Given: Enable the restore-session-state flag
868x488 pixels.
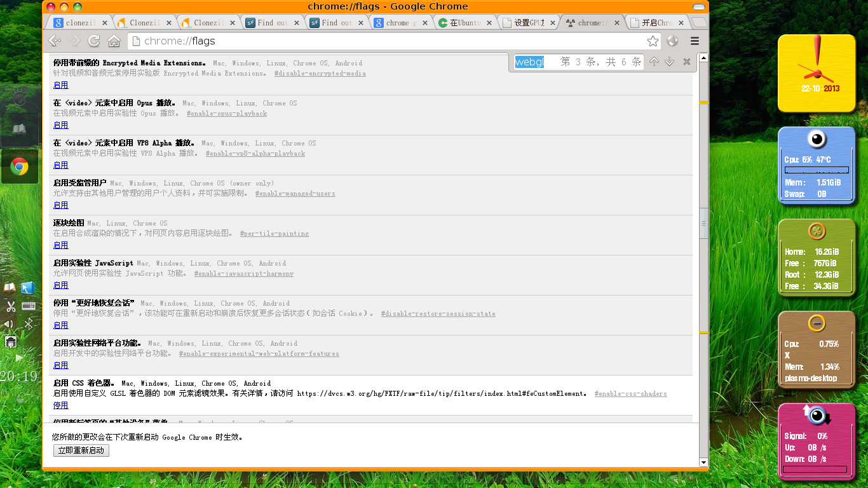Looking at the screenshot, I should 61,325.
